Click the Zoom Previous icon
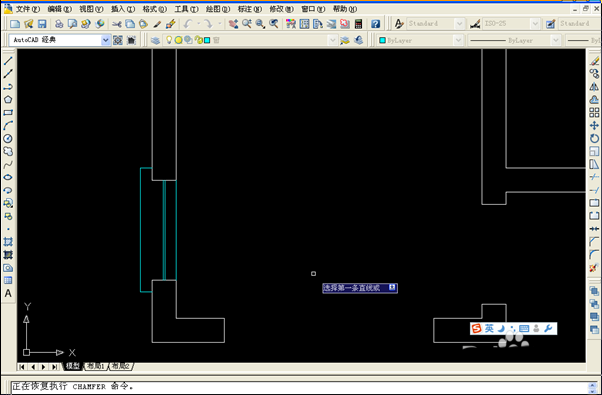This screenshot has height=395, width=602. [x=273, y=24]
